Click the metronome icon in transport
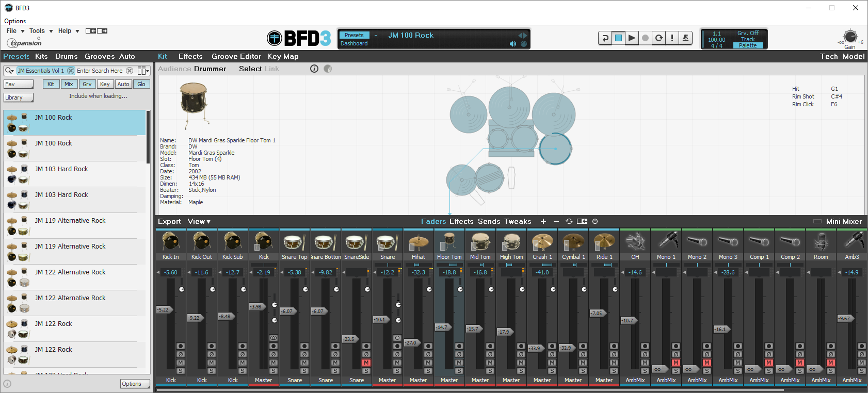 (685, 38)
